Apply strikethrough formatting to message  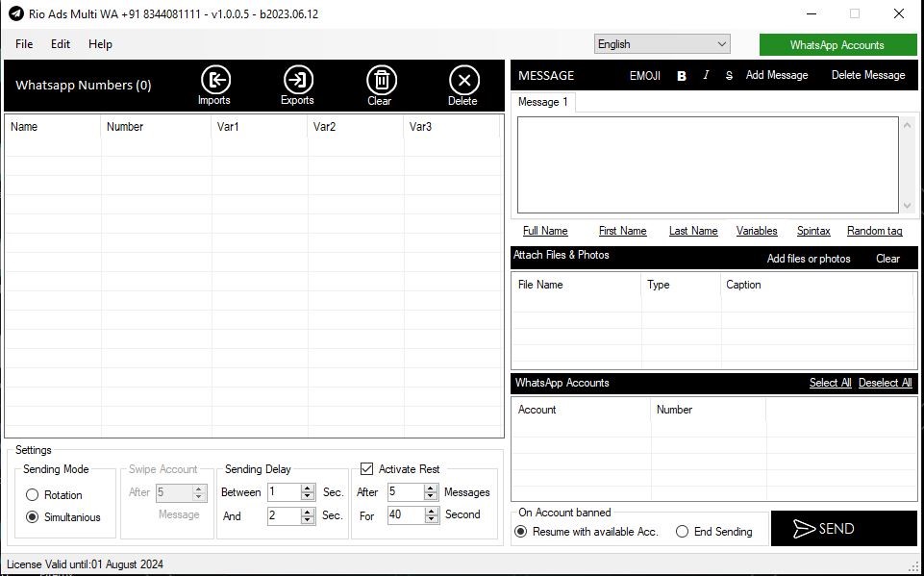[x=729, y=75]
